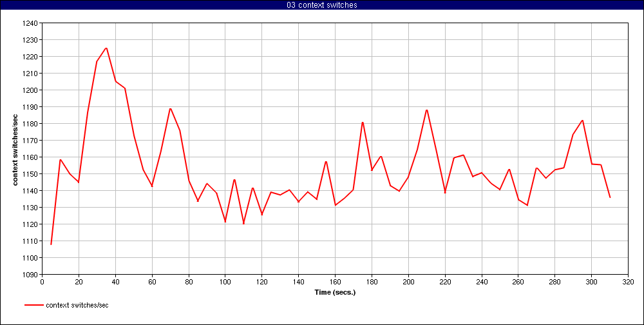Click x-axis tick label 120

[x=261, y=282]
